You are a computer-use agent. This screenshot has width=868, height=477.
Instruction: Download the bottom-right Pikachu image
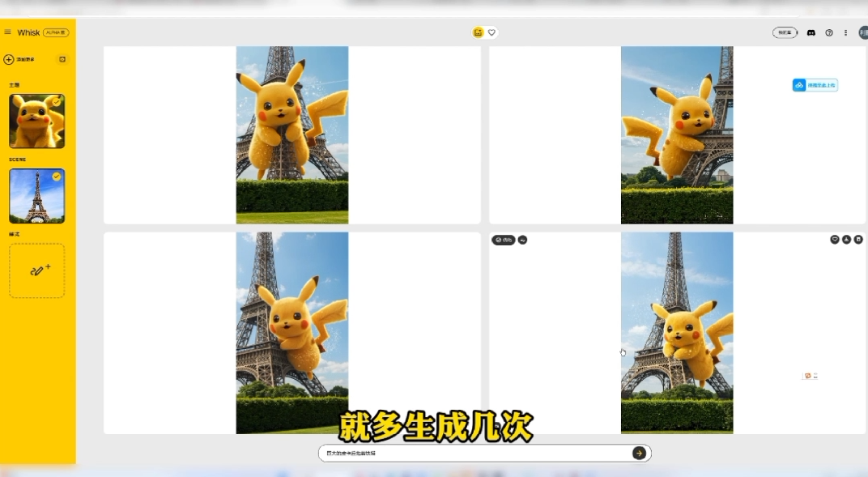click(846, 240)
